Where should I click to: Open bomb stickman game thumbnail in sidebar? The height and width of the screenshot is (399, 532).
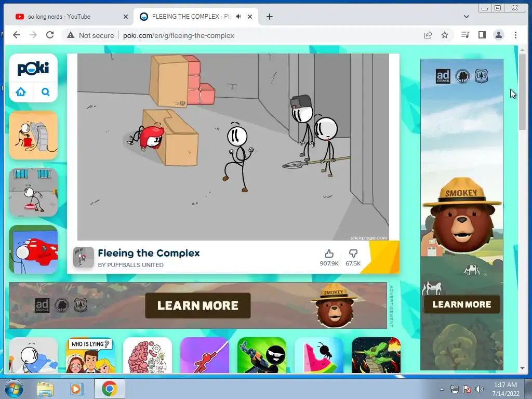tap(33, 135)
